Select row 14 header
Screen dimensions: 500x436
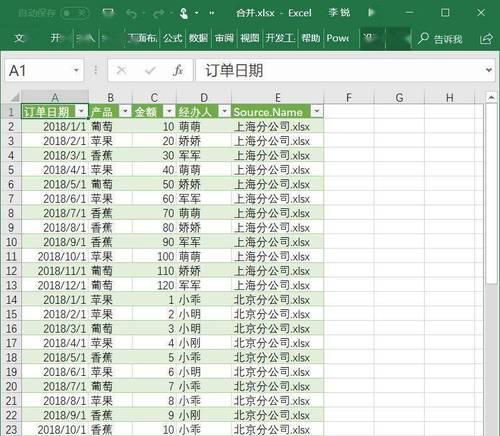pos(11,300)
